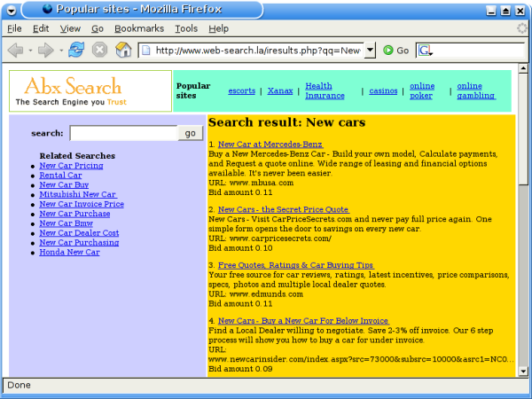Open the Health Insurance link
532x399 pixels.
pyautogui.click(x=325, y=91)
